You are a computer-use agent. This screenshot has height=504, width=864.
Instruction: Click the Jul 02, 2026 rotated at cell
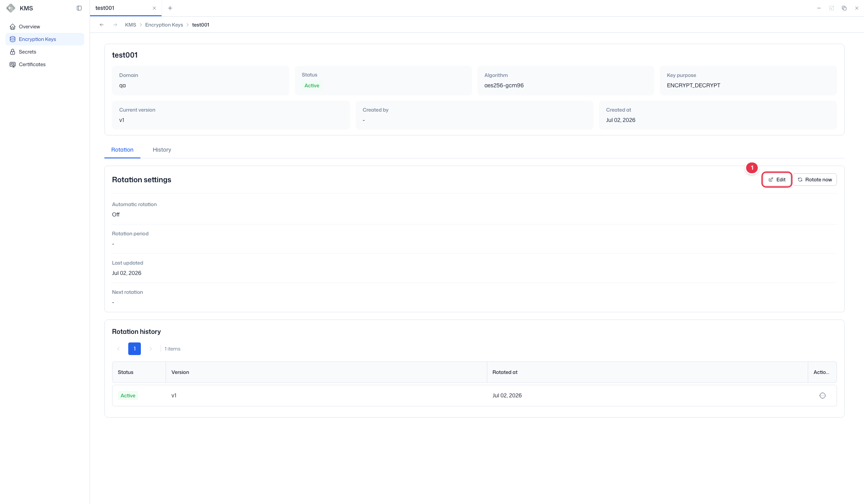click(x=507, y=396)
